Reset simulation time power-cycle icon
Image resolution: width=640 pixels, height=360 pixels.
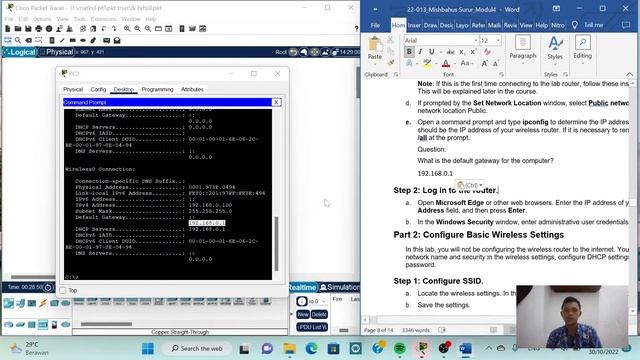tap(48, 287)
